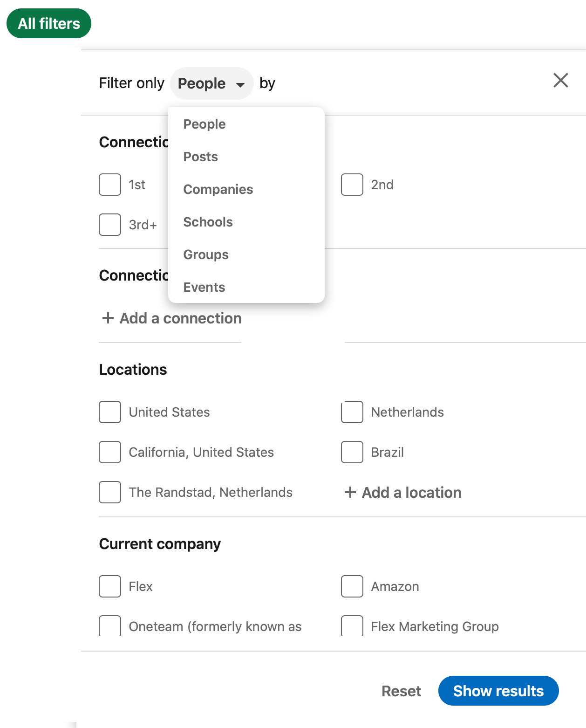The height and width of the screenshot is (728, 586).
Task: Check the 2nd connections checkbox
Action: [x=352, y=185]
